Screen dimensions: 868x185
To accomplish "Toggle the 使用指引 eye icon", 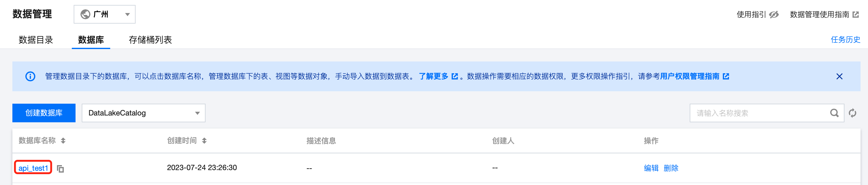I will (774, 15).
